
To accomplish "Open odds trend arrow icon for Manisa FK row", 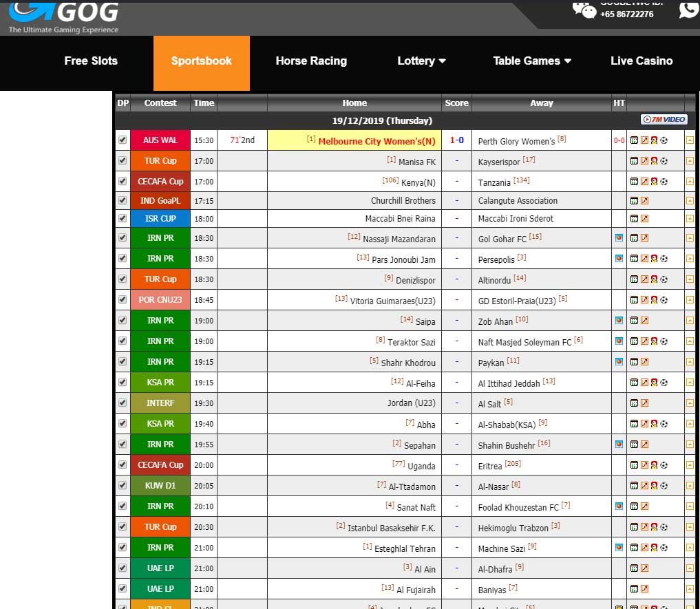I will click(644, 161).
